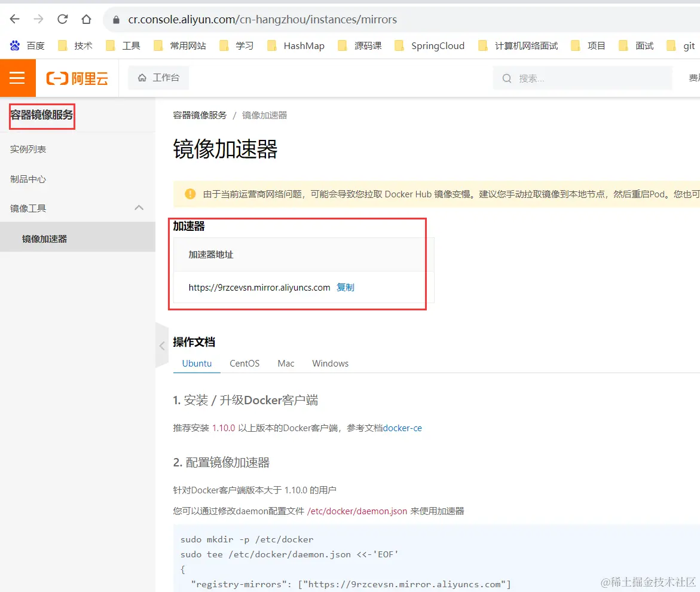Open the 工具 bookmark folder
The image size is (700, 592).
point(123,45)
